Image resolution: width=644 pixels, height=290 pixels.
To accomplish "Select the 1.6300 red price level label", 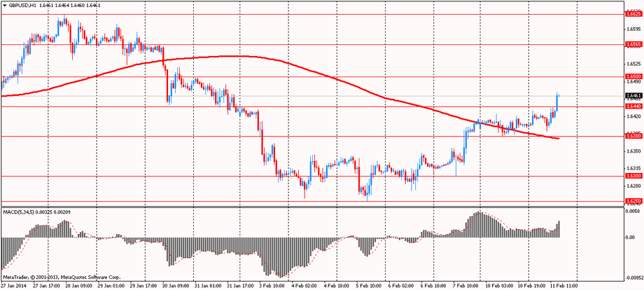I will click(633, 176).
